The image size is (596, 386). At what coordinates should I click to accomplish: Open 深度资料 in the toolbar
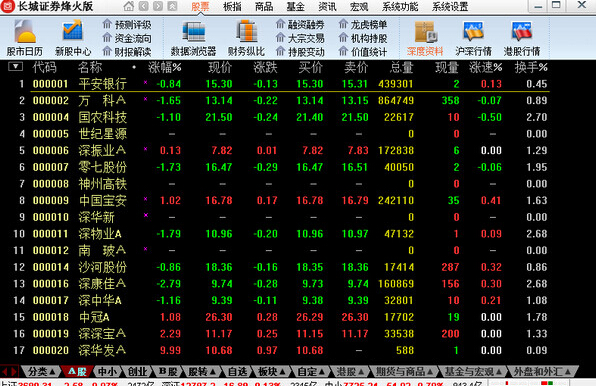[425, 38]
